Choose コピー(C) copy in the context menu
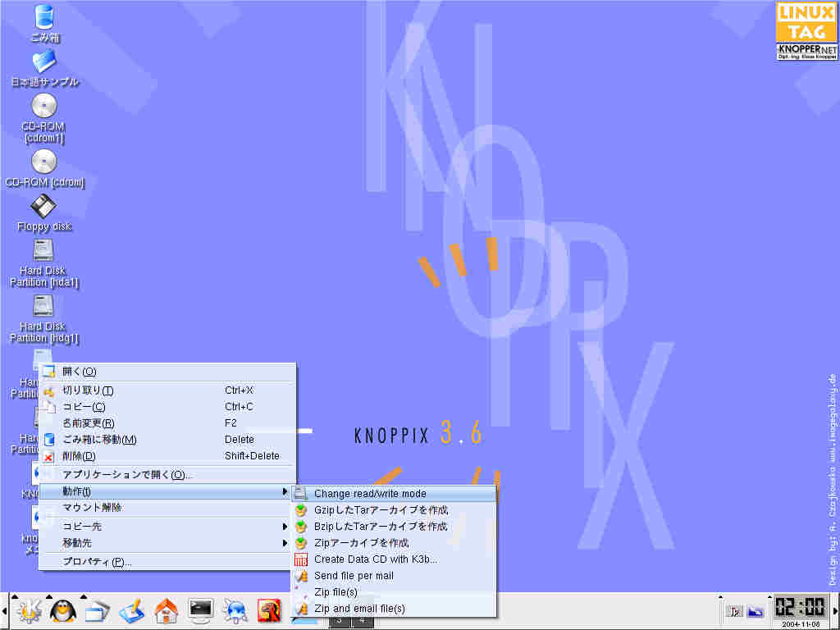This screenshot has width=840, height=630. [167, 407]
